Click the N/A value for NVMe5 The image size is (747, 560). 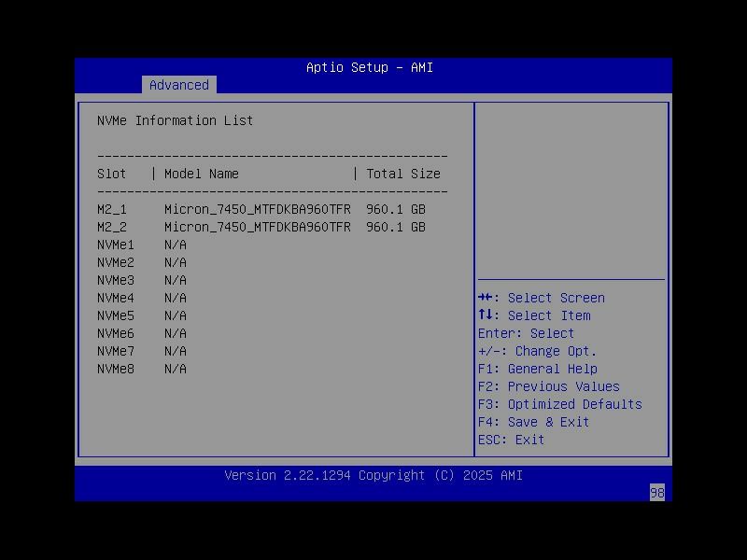(176, 315)
